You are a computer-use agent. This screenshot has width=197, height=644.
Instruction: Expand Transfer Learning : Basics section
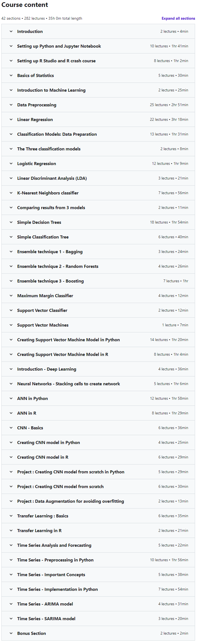click(98, 516)
